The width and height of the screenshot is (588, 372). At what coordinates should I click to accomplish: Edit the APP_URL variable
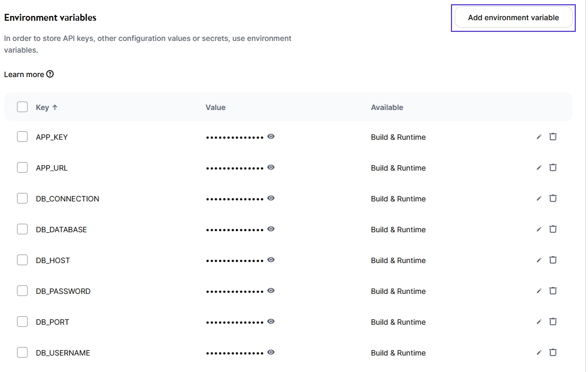(x=539, y=167)
